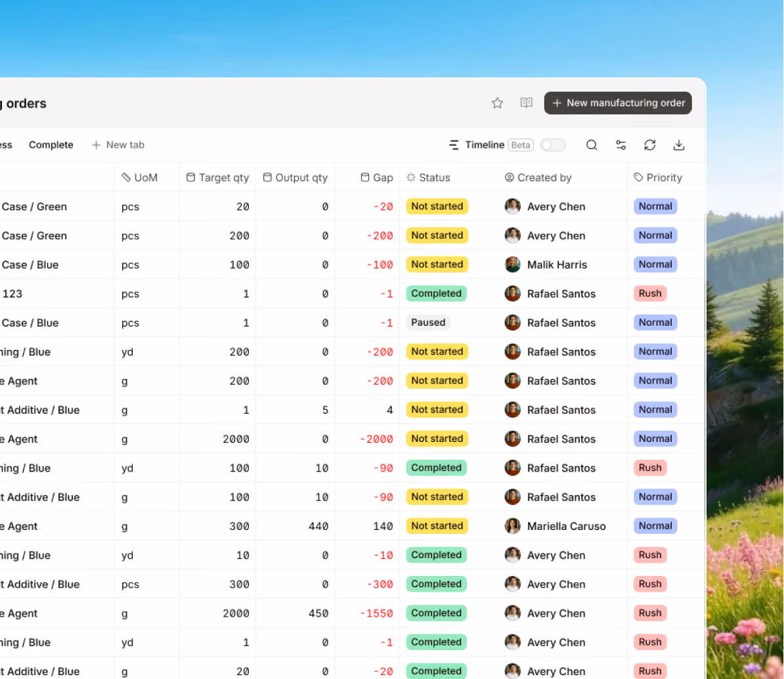Star this manufacturing orders page as favorite

[497, 103]
